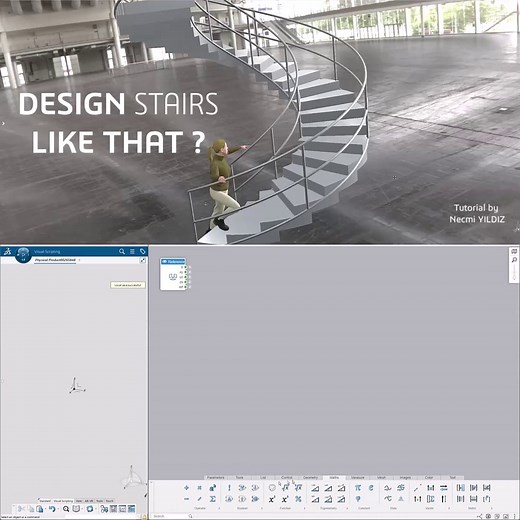The image size is (520, 520).
Task: Pick the square root function icon
Action: coord(285,488)
